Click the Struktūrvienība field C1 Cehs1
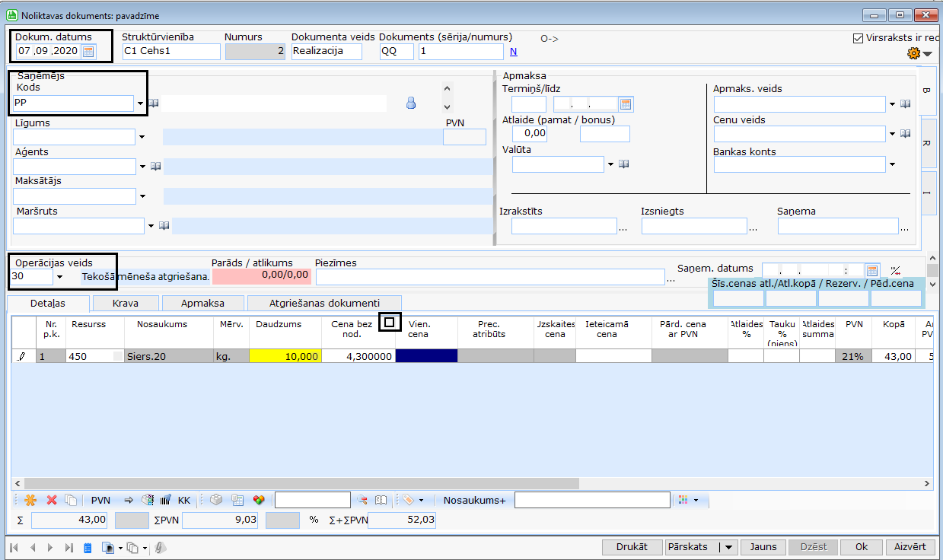This screenshot has width=943, height=560. coord(171,52)
